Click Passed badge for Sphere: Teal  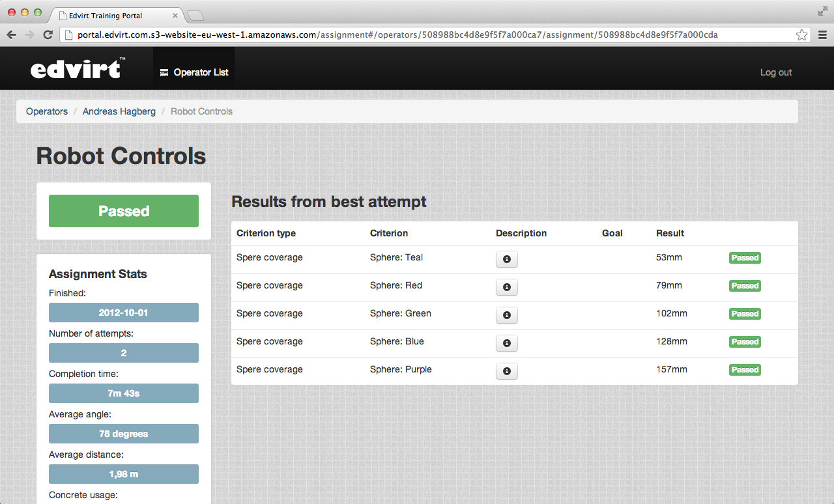tap(745, 258)
